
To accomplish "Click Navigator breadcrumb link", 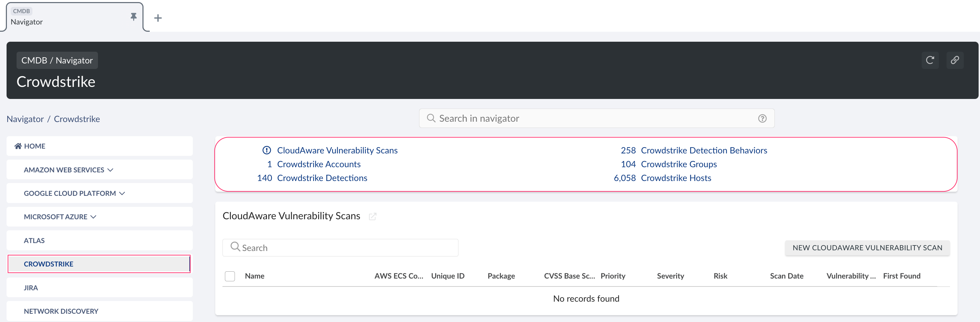I will point(25,119).
